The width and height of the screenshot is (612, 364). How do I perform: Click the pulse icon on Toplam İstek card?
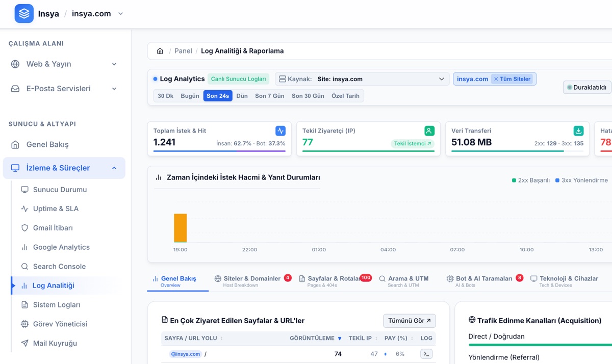point(280,131)
